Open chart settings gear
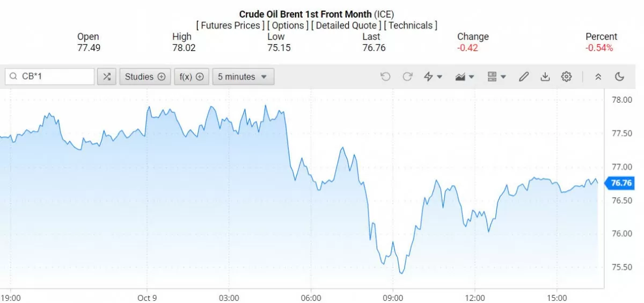The width and height of the screenshot is (644, 303). 566,77
